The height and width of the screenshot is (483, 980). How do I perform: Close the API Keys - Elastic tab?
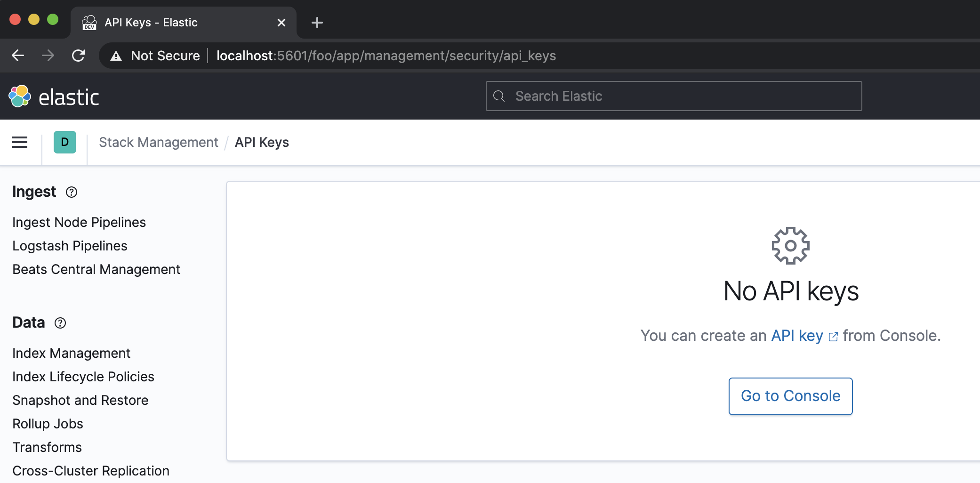point(281,23)
